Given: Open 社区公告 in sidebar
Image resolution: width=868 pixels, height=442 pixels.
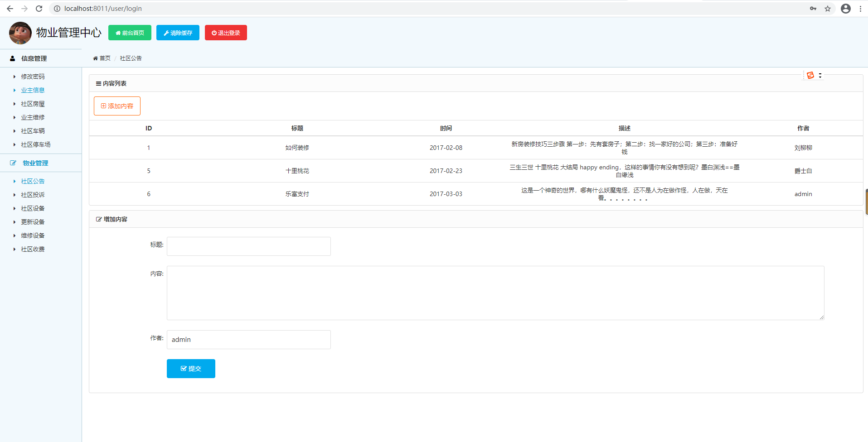Looking at the screenshot, I should [x=33, y=181].
